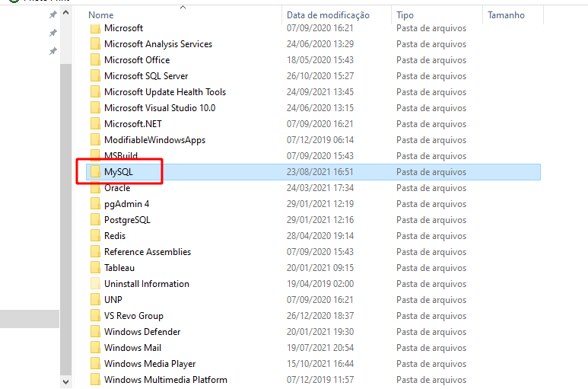This screenshot has width=588, height=389.
Task: Click the date 24/03/2021 17:34
Action: pos(320,188)
